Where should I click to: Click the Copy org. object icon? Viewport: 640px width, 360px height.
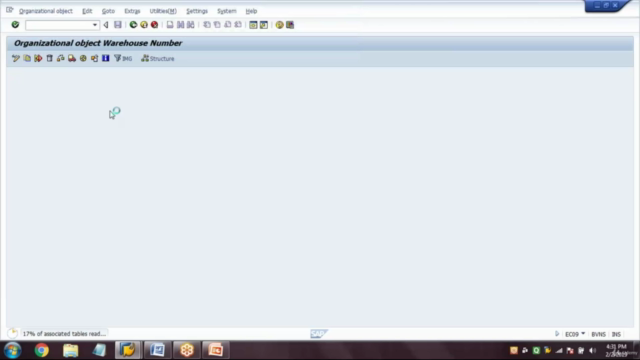[27, 58]
